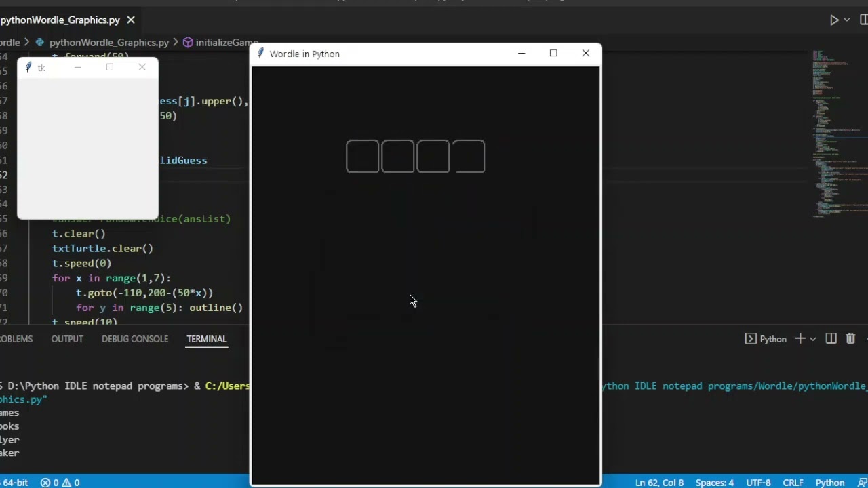Create a new terminal with plus icon
This screenshot has height=488, width=868.
point(800,339)
